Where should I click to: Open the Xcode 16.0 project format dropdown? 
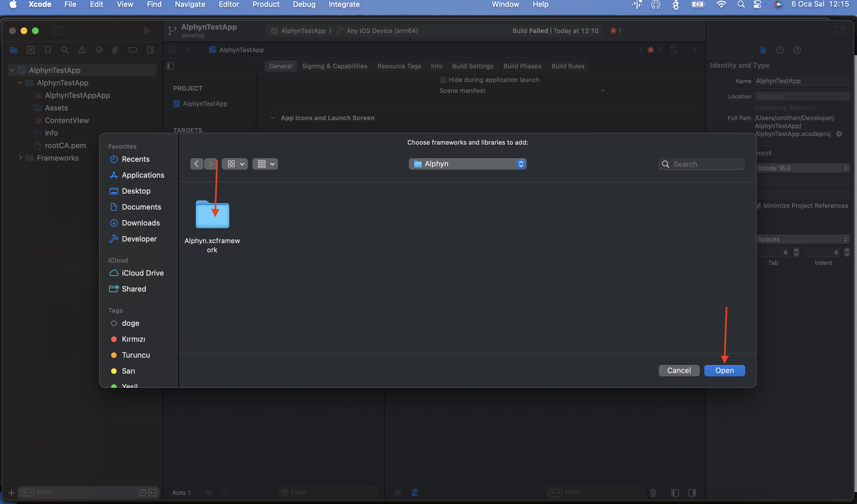(803, 168)
